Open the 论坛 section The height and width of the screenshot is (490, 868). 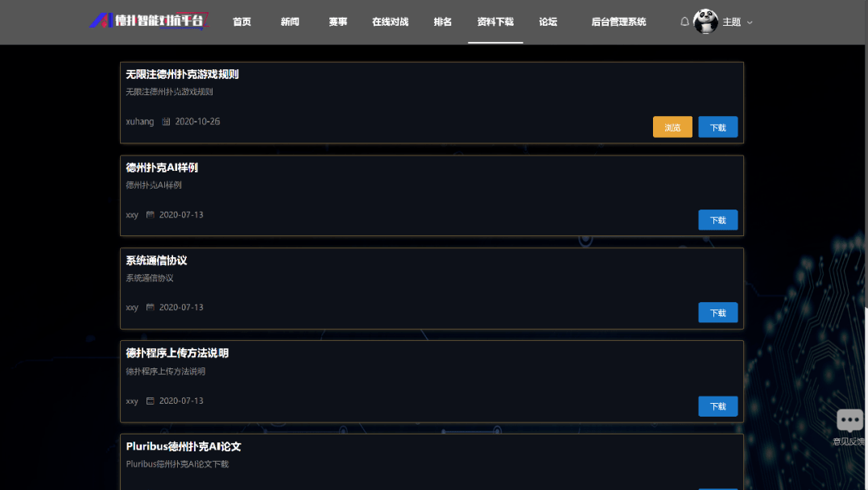point(548,22)
